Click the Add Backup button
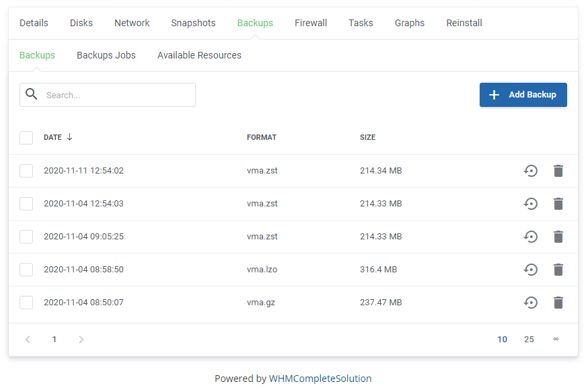 (523, 95)
